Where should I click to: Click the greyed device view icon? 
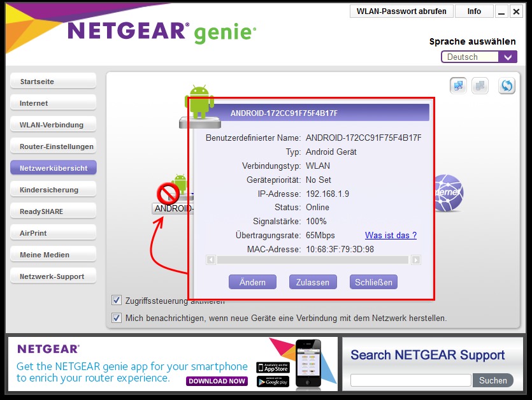[x=480, y=85]
